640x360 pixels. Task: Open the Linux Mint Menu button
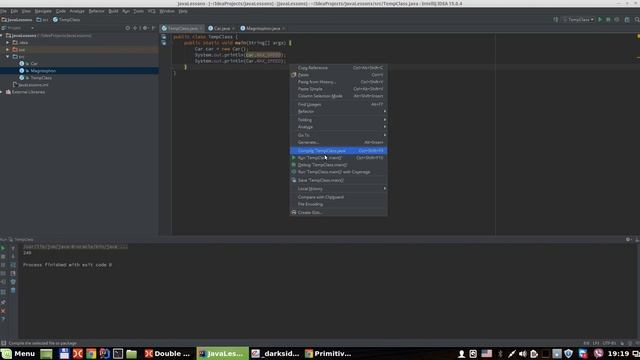(x=18, y=353)
